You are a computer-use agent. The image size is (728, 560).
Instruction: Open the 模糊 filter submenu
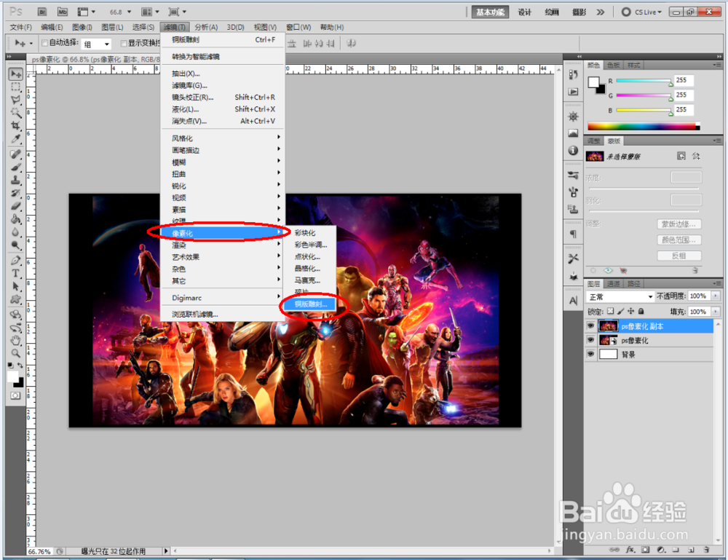click(223, 162)
